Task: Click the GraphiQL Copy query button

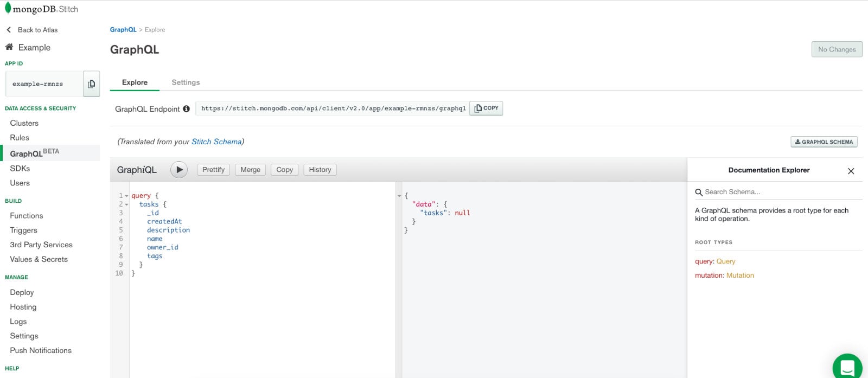Action: click(284, 170)
